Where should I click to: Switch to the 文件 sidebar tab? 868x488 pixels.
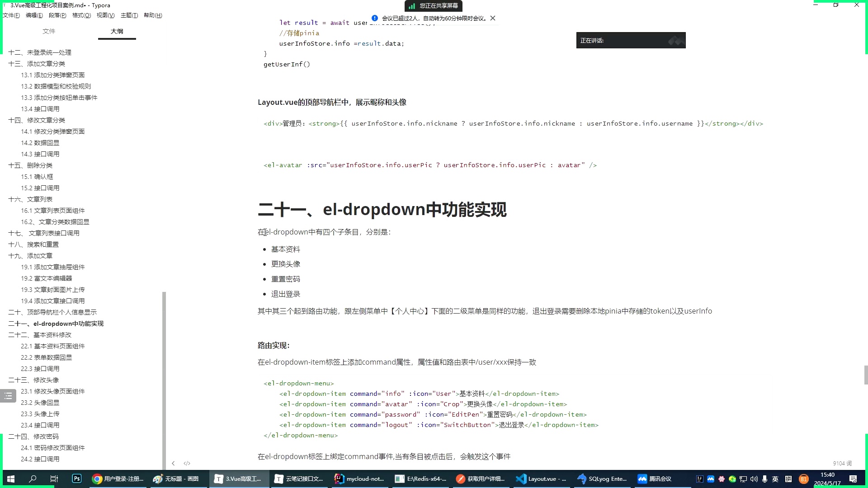49,31
